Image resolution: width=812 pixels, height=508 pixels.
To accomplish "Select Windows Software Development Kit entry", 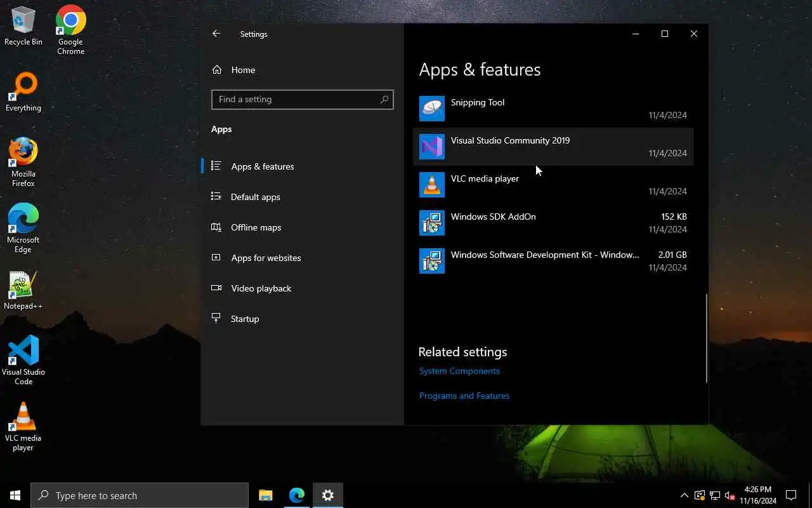I will tap(553, 261).
